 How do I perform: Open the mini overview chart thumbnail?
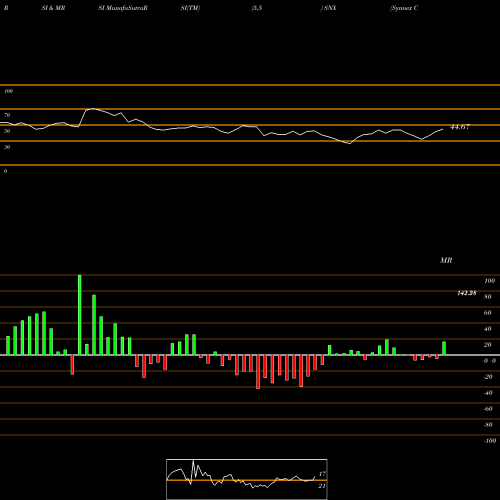point(247,479)
